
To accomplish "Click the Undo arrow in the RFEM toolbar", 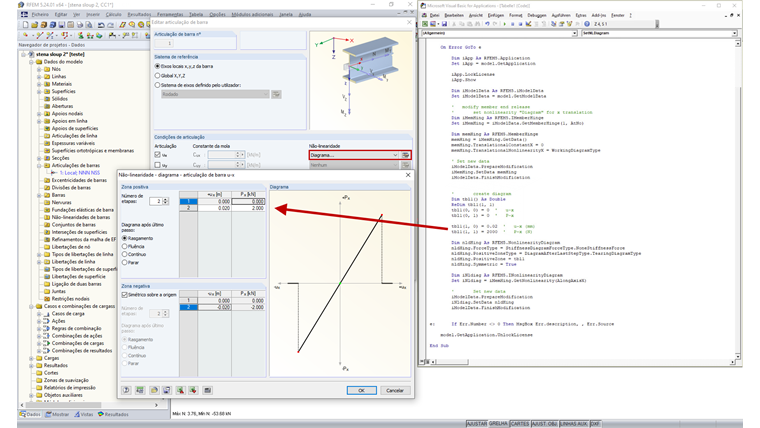I will pyautogui.click(x=101, y=25).
